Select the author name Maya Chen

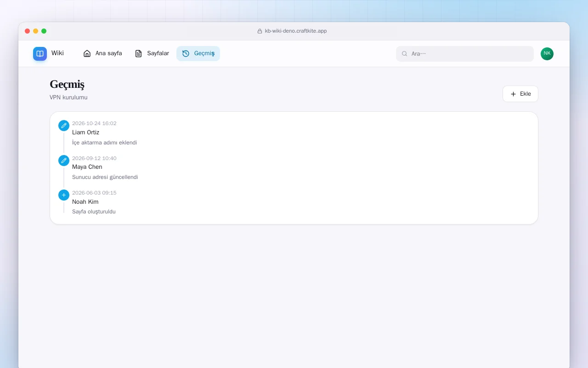pos(87,167)
